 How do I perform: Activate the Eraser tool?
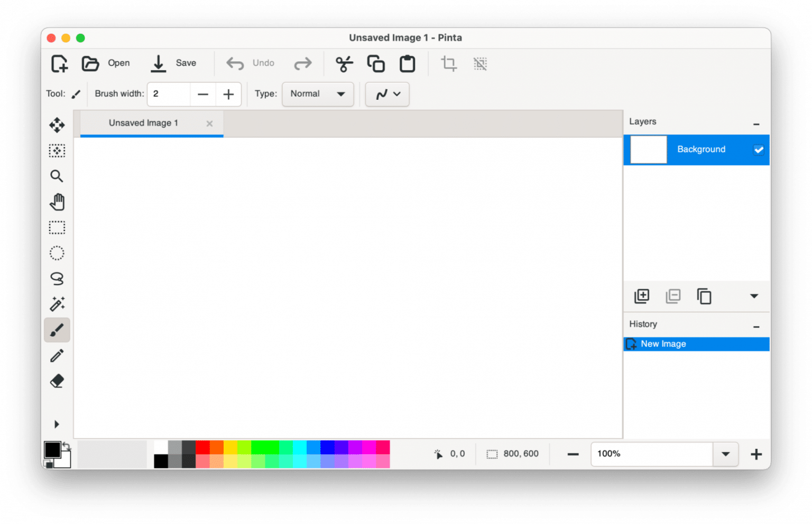click(x=57, y=381)
